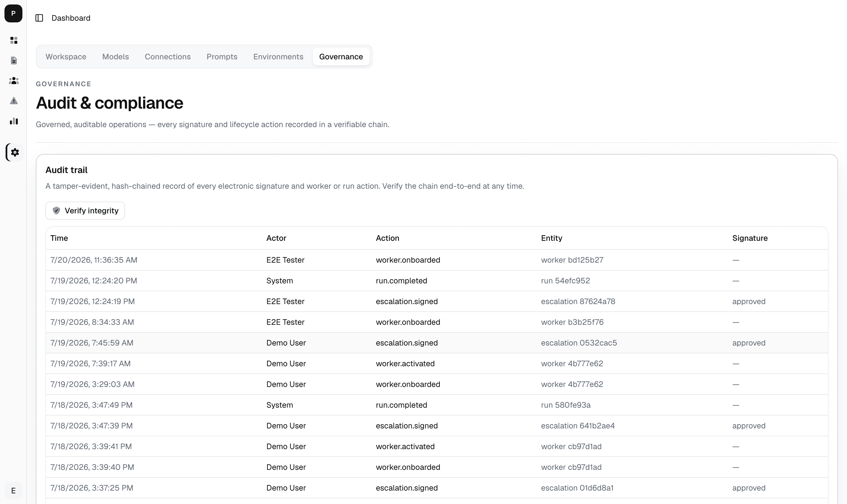Click the worker.onboarded action at 11:36:35 AM
Image resolution: width=847 pixels, height=504 pixels.
pos(408,260)
